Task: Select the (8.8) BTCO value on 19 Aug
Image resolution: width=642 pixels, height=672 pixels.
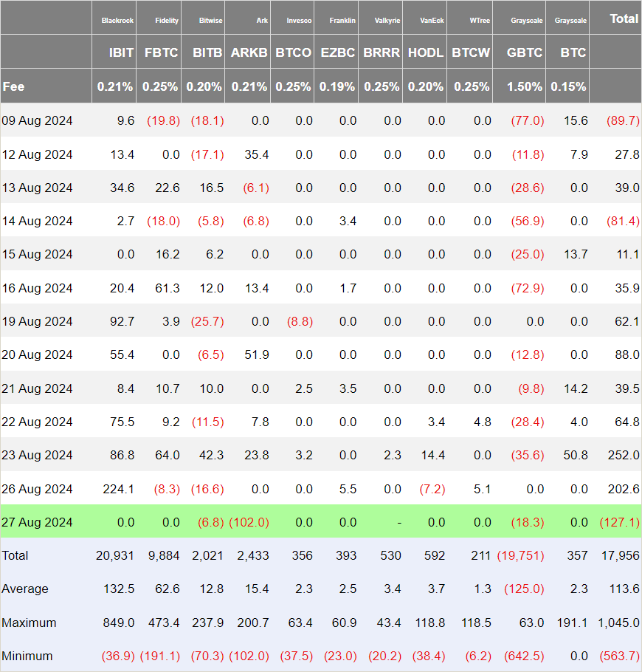Action: click(300, 321)
